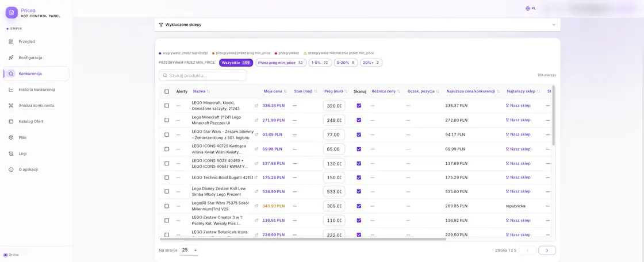This screenshot has width=644, height=262.
Task: Open external link for Lego Minecraft 21241
Action: 256,120
